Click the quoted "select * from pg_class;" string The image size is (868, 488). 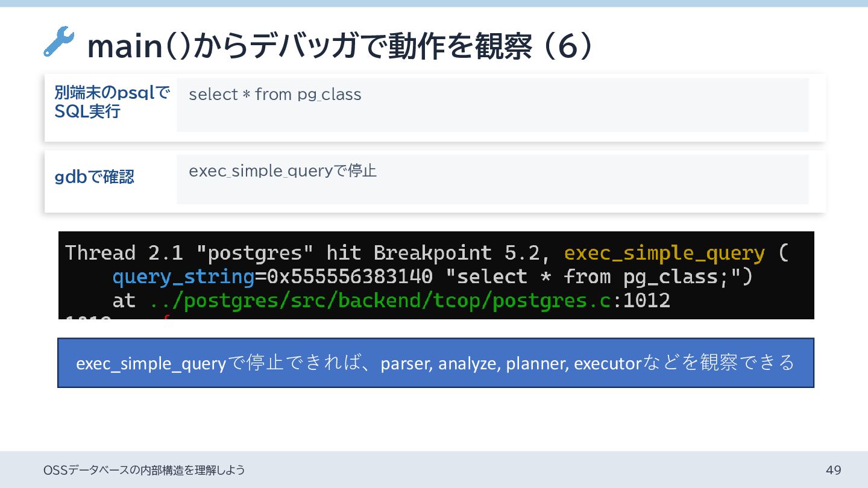click(x=599, y=277)
